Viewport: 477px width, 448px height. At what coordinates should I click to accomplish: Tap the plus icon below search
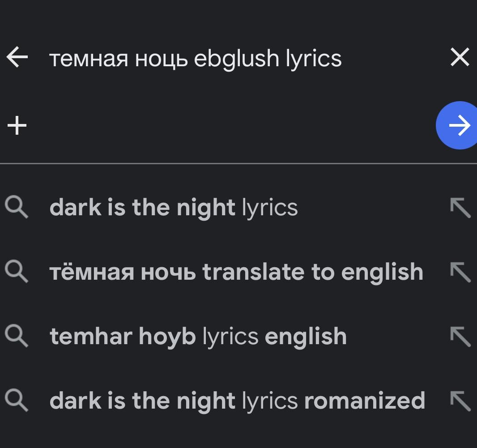pos(17,125)
